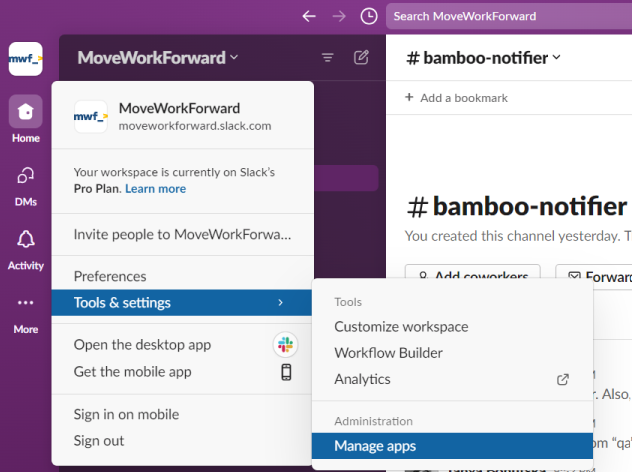
Task: Click the filter conversations icon
Action: coord(328,57)
